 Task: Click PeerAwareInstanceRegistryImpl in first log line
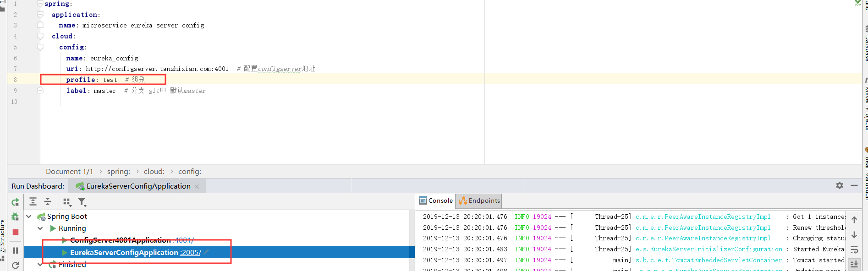coord(703,217)
